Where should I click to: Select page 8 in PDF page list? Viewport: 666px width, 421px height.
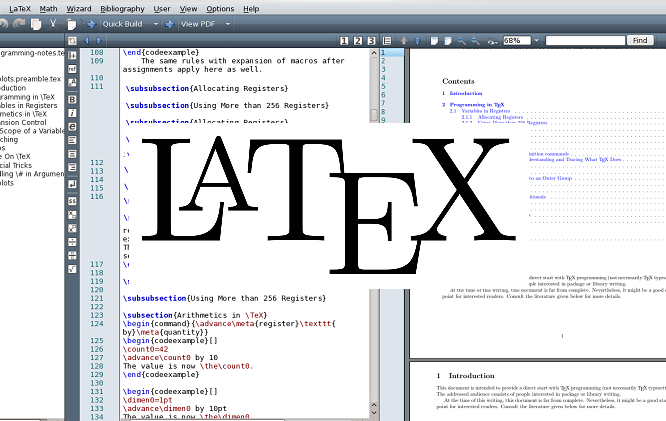(392, 112)
